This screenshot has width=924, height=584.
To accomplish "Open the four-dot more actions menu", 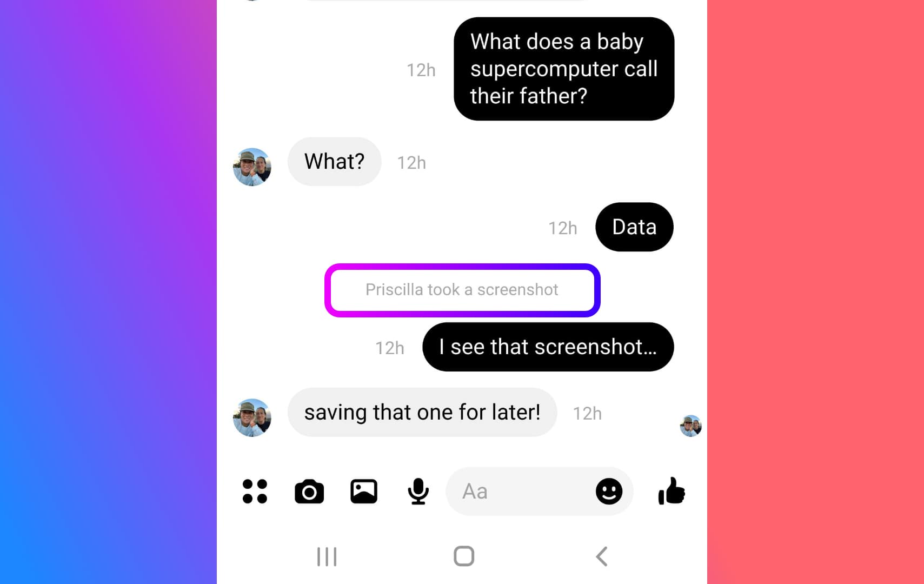I will [255, 492].
